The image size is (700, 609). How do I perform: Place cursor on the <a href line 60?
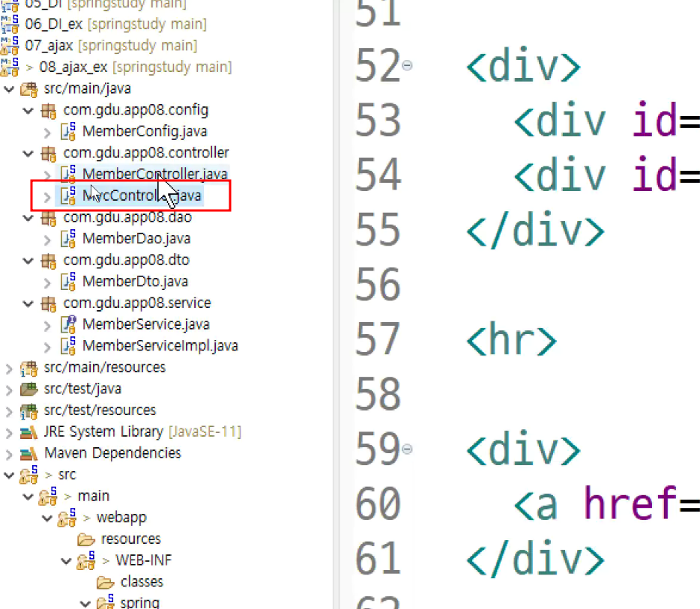coord(607,503)
